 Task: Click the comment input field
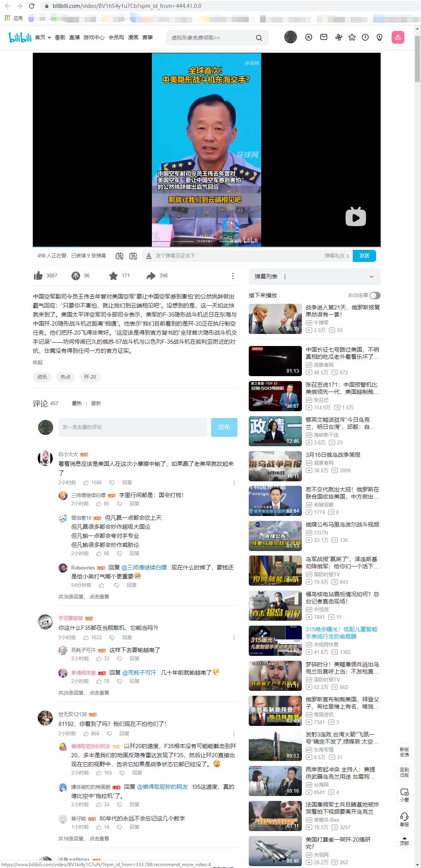(x=133, y=427)
